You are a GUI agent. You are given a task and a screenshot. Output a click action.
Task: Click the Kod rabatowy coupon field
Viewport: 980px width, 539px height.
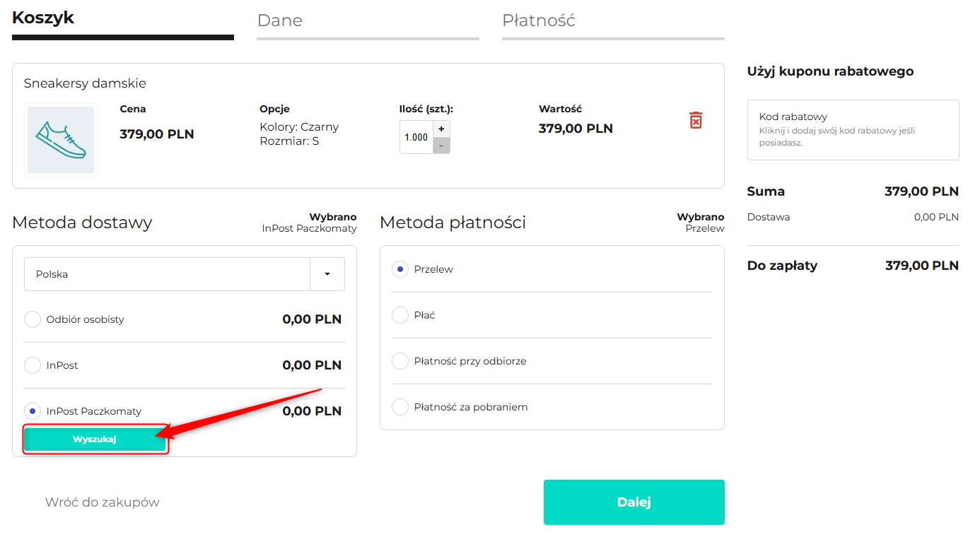coord(853,130)
